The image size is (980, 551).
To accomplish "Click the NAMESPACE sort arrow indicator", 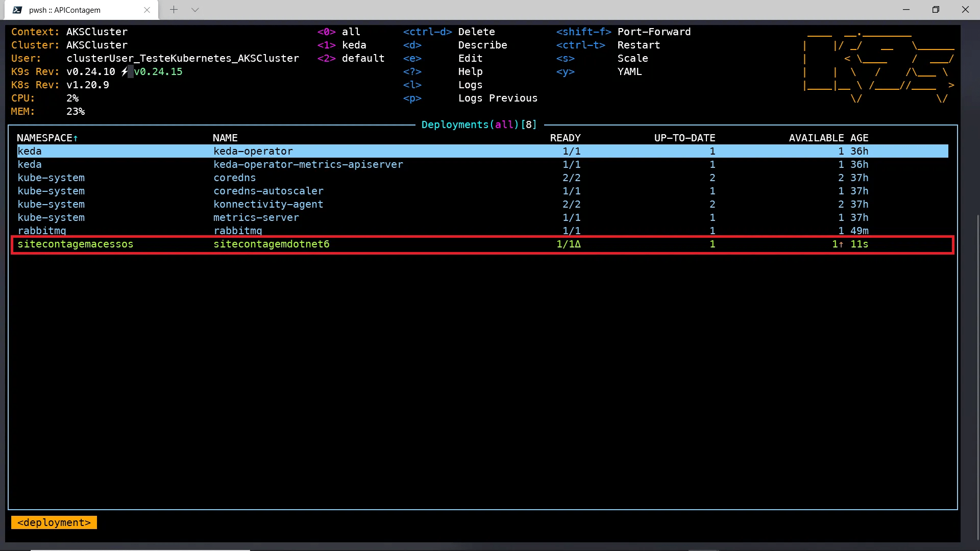I will pos(76,138).
